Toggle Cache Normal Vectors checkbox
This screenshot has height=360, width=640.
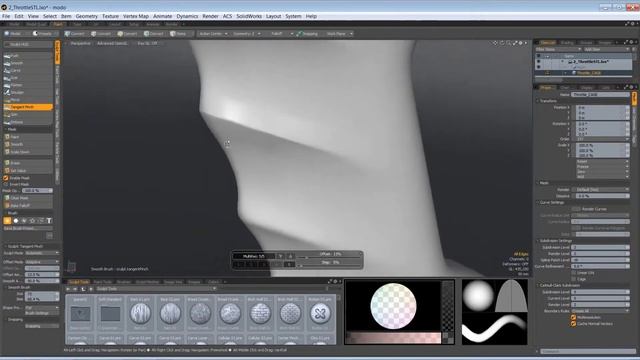click(x=573, y=324)
